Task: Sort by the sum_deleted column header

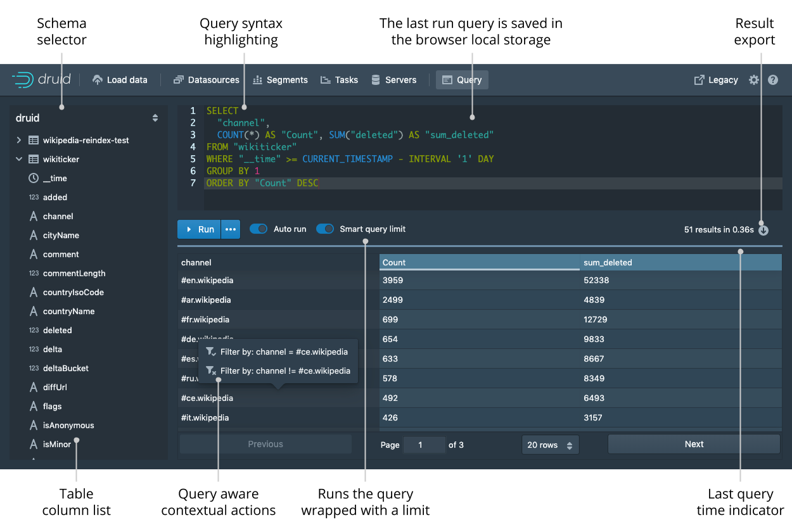Action: click(x=681, y=262)
